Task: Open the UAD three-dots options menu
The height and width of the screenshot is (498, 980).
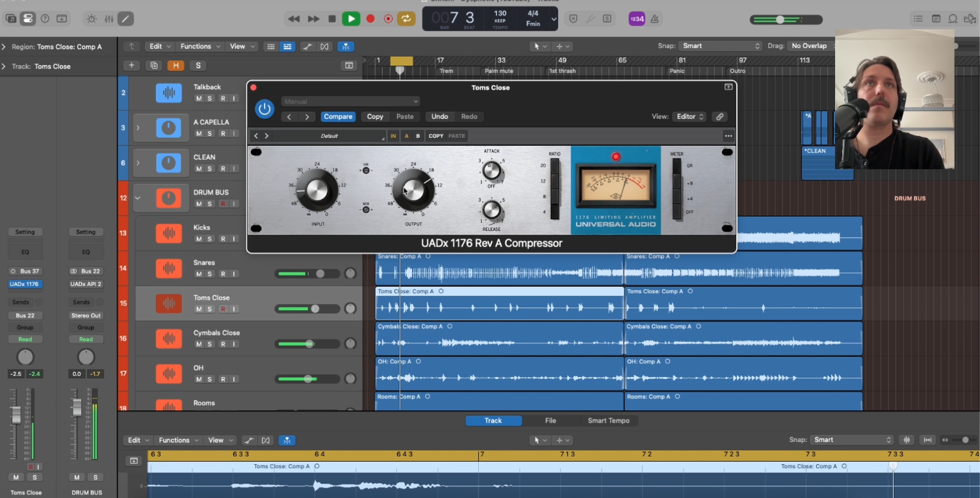Action: pyautogui.click(x=729, y=136)
